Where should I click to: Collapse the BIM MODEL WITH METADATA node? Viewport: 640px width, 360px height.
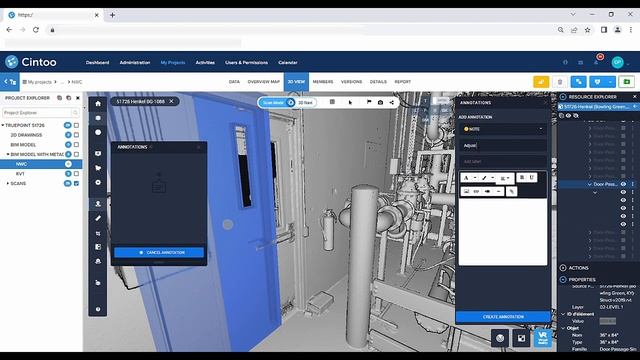tap(8, 154)
